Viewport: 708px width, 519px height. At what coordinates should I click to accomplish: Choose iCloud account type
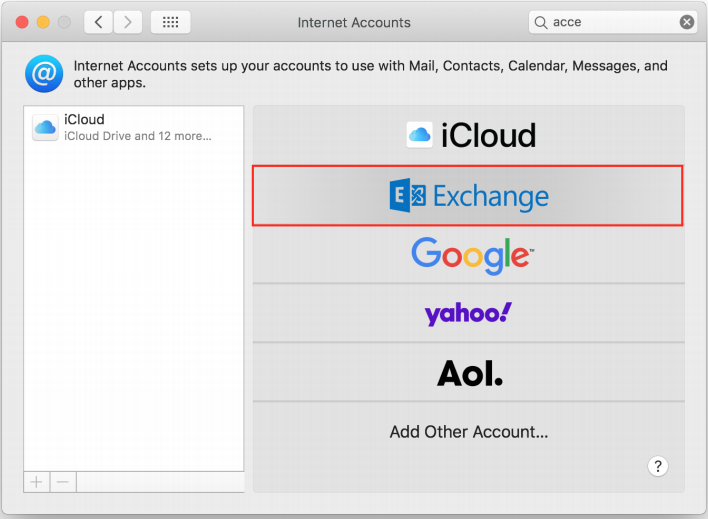coord(469,135)
